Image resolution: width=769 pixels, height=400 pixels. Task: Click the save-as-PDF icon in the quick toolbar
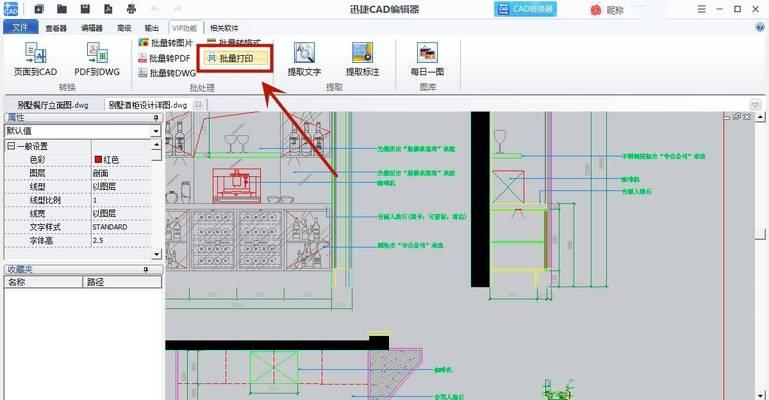pyautogui.click(x=108, y=9)
